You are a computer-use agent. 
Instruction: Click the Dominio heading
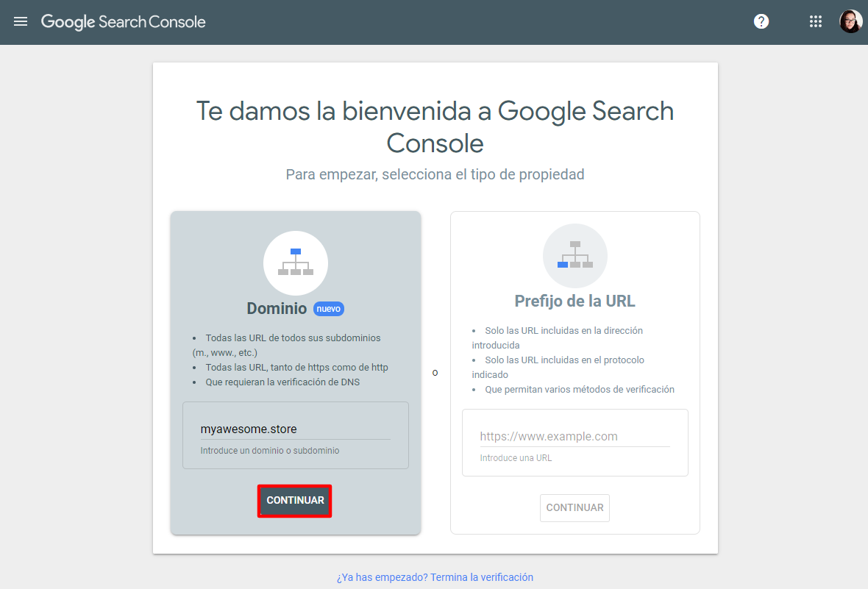coord(277,308)
